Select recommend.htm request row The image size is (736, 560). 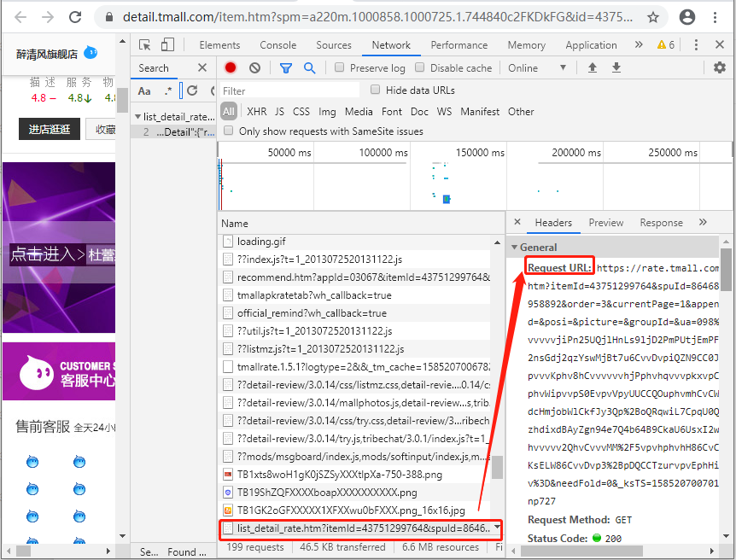[356, 277]
